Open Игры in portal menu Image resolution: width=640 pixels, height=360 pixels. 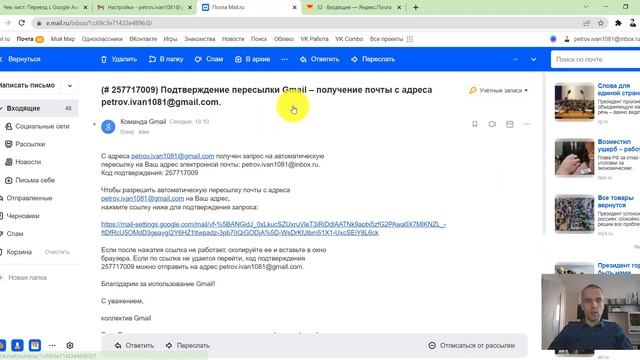click(x=170, y=39)
